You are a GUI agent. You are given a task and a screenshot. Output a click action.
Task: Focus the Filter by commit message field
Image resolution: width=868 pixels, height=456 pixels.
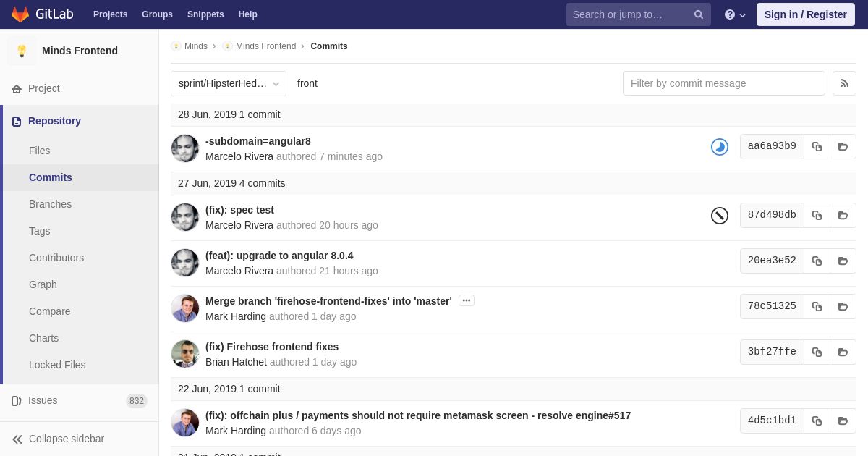[x=724, y=83]
